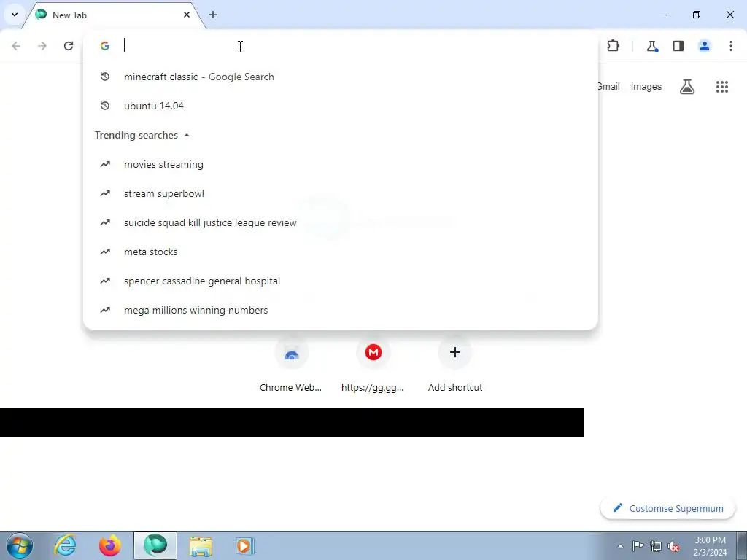
Task: Toggle the side panel icon
Action: tap(678, 46)
